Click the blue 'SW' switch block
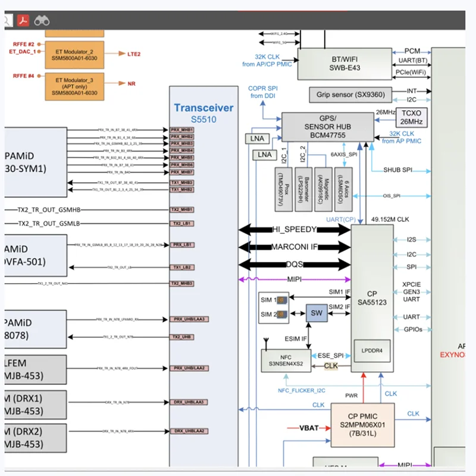The height and width of the screenshot is (476, 476). coord(317,313)
